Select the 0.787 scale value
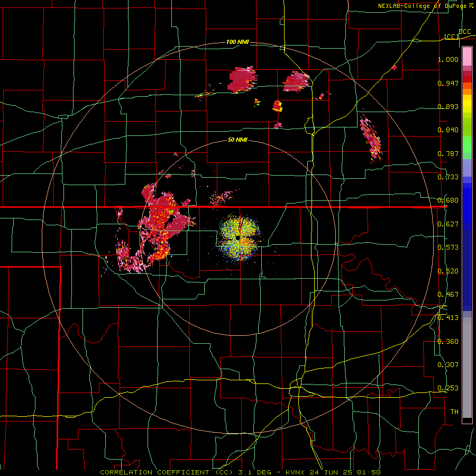 448,153
